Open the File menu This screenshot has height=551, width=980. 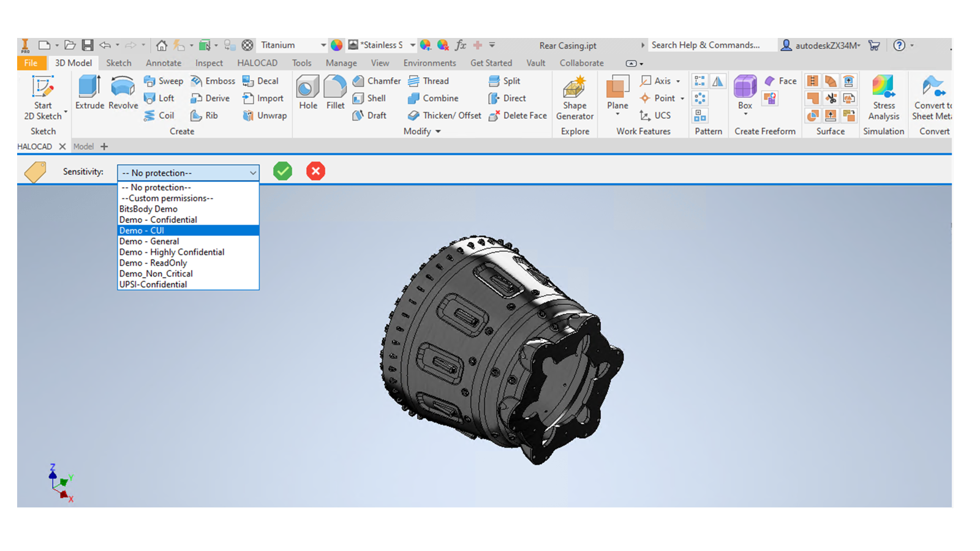tap(31, 63)
